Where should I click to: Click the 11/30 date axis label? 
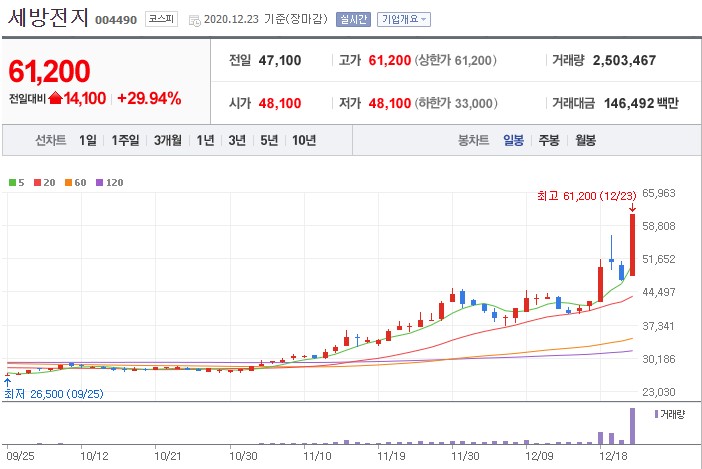click(x=465, y=456)
